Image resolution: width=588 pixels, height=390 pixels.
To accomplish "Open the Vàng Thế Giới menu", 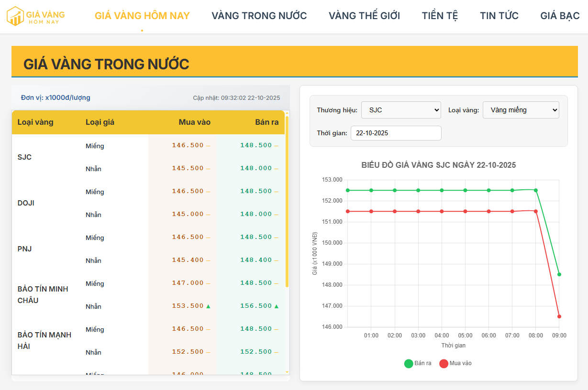I will pyautogui.click(x=364, y=16).
